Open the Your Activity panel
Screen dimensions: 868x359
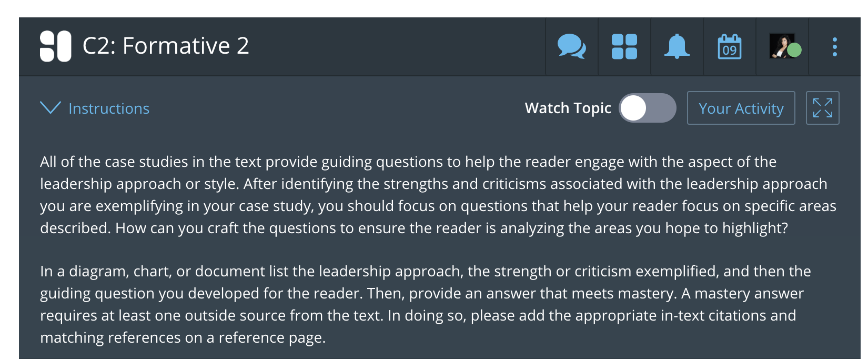[x=741, y=108]
